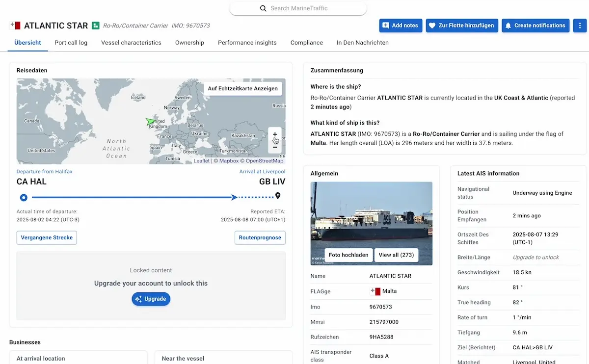Click Departure from Halifax label
This screenshot has height=364, width=589.
tap(44, 172)
